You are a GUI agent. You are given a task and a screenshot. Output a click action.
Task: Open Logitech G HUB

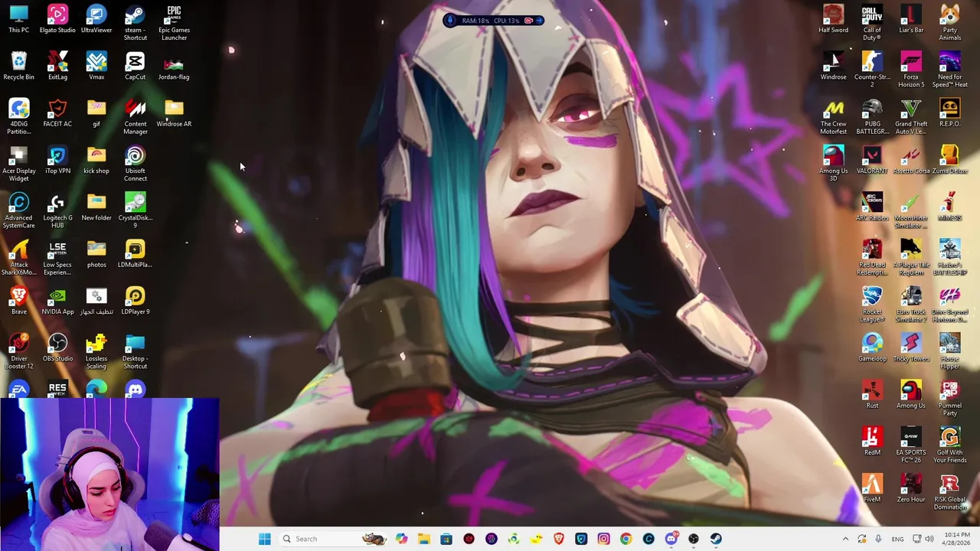click(x=57, y=211)
